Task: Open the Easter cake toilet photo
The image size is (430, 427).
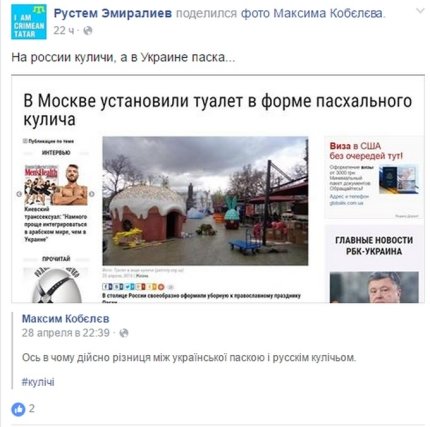Action: pos(205,201)
